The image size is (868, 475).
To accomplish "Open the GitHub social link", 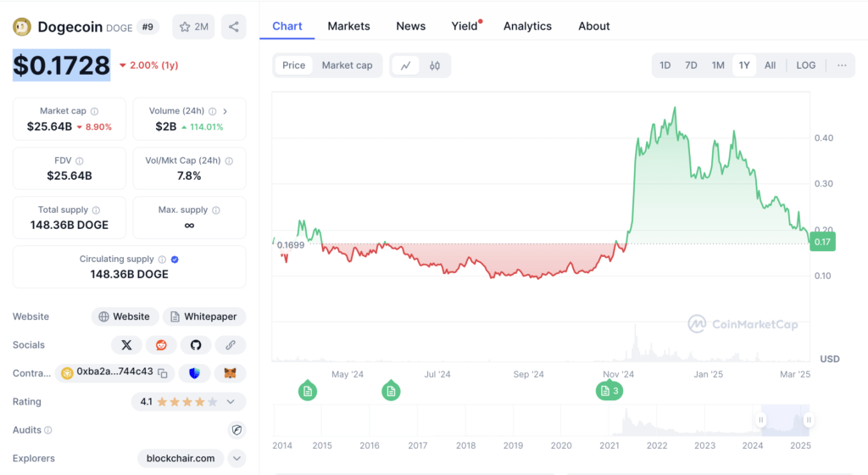I will (x=196, y=345).
